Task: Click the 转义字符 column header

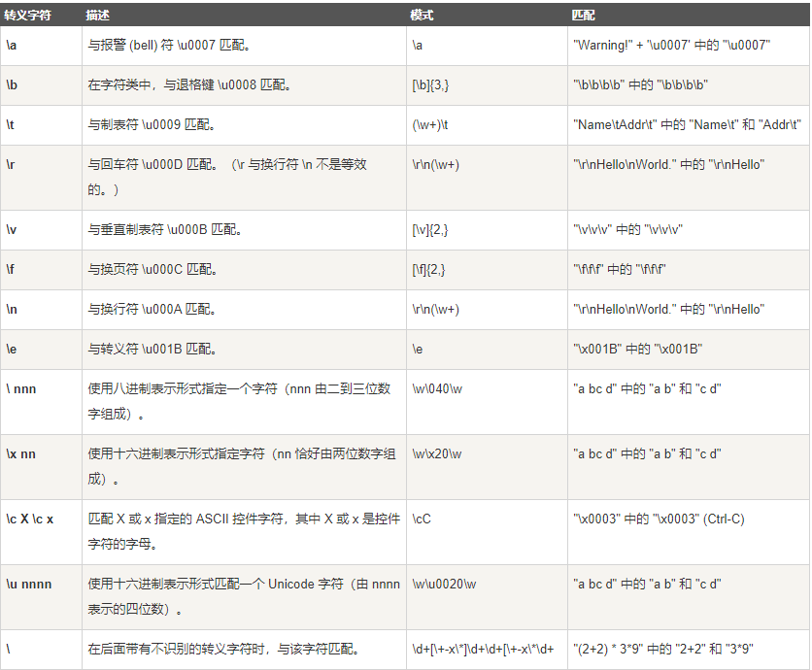Action: (27, 15)
